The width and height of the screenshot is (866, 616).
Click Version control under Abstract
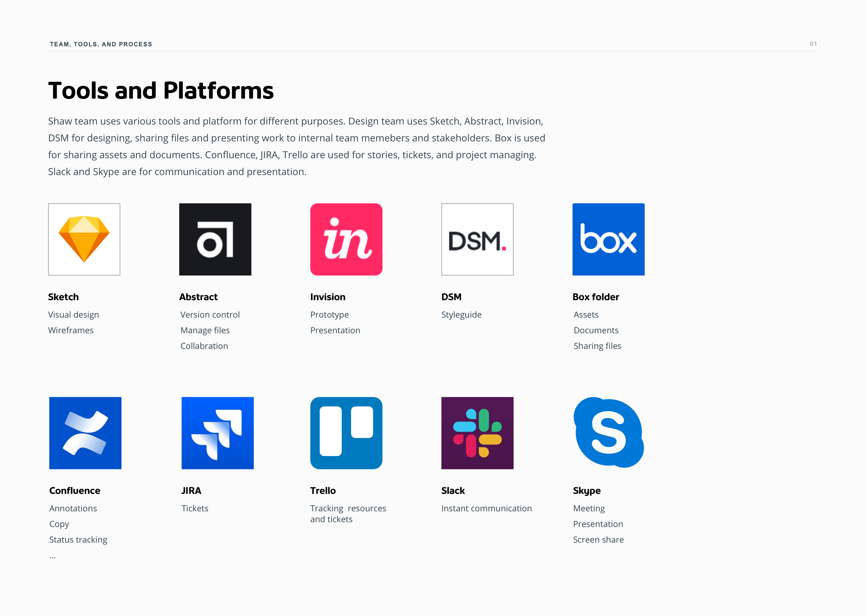210,315
